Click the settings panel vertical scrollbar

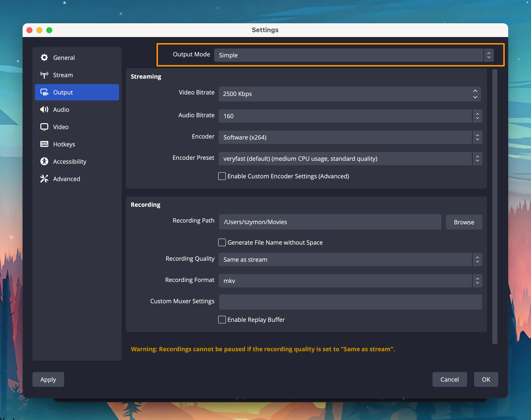pyautogui.click(x=495, y=207)
